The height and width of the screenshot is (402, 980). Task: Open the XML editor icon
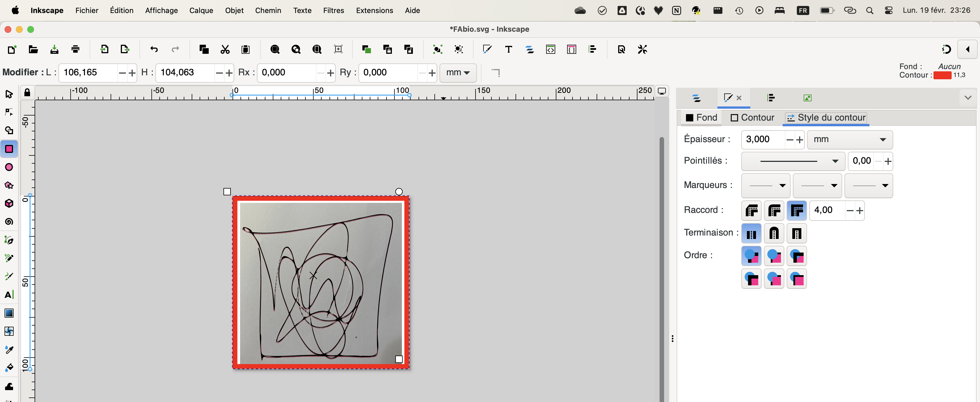[550, 49]
